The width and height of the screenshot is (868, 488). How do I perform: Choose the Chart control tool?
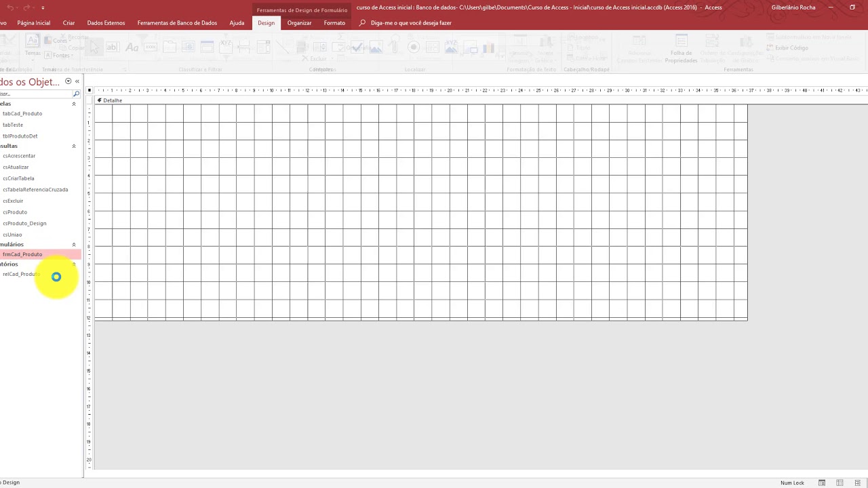pyautogui.click(x=488, y=47)
